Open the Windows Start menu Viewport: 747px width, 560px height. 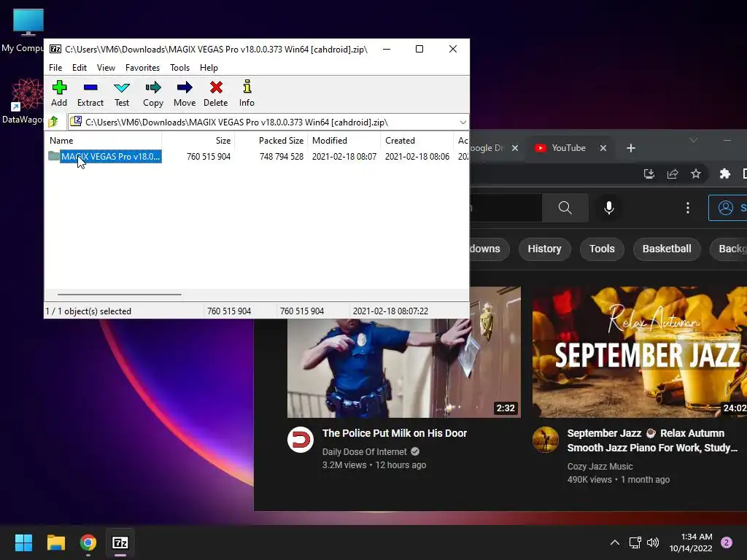[x=23, y=542]
